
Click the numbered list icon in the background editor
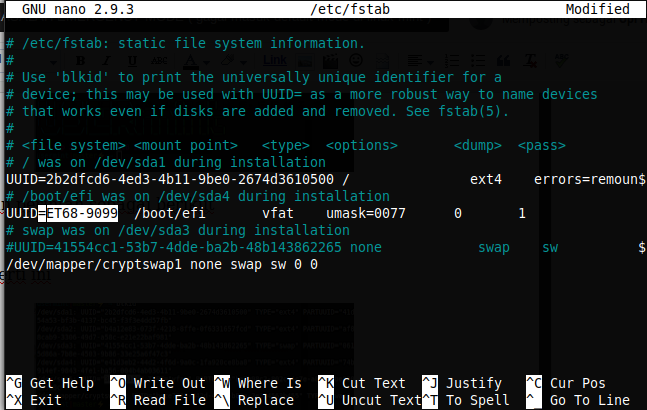(x=452, y=61)
